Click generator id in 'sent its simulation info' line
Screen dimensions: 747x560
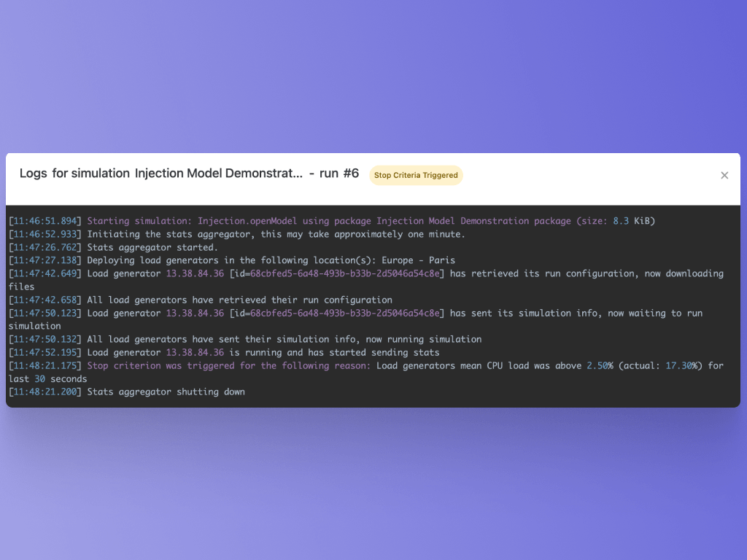tap(345, 314)
